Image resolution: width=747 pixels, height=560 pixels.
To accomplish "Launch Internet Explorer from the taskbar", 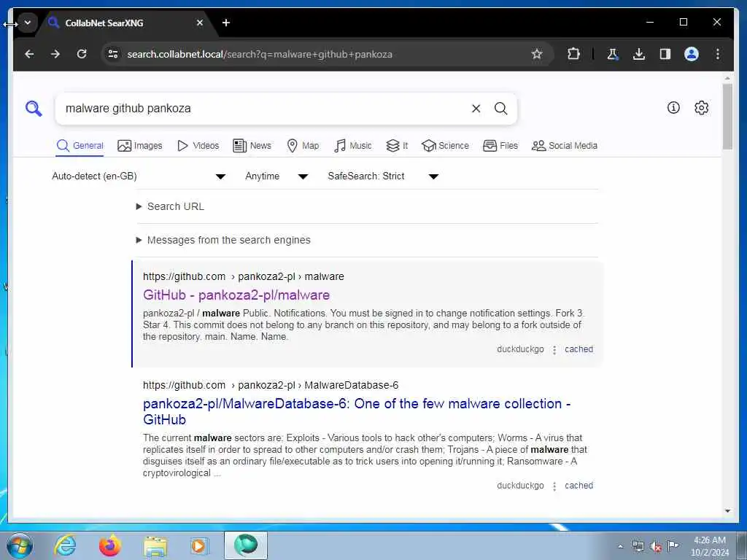I will pos(65,545).
